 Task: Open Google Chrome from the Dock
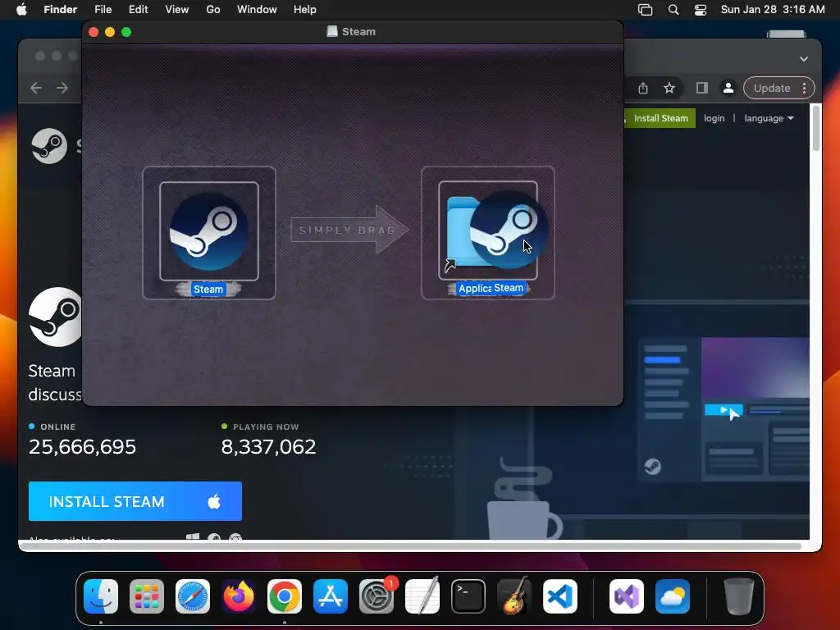[285, 596]
